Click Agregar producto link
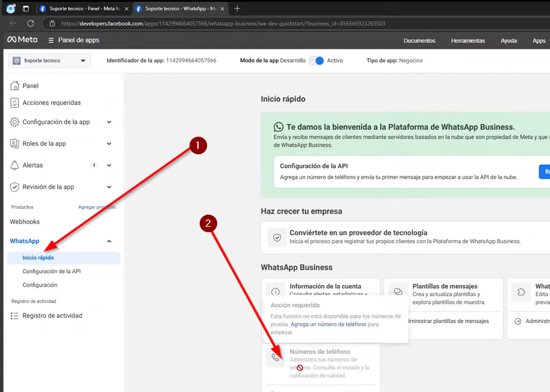Screen dimensions: 550x392 click(96, 207)
